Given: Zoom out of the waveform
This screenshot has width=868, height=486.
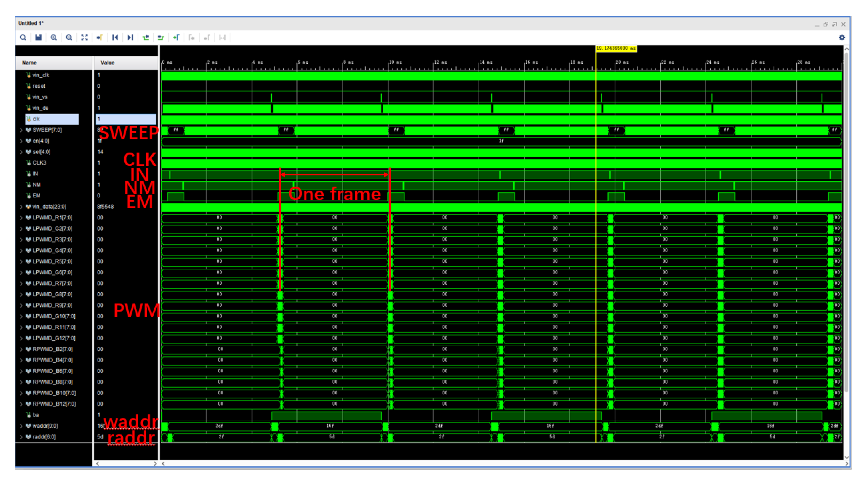Looking at the screenshot, I should click(69, 37).
